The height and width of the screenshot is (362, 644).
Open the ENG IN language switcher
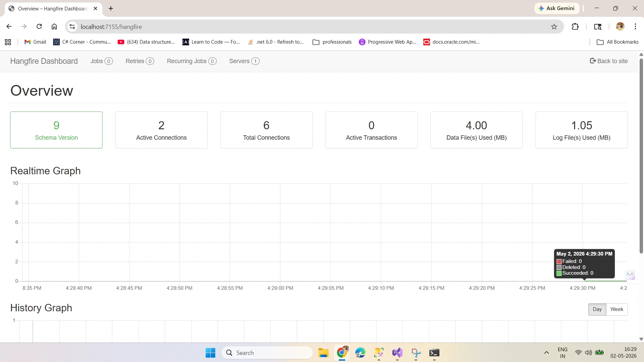(563, 353)
